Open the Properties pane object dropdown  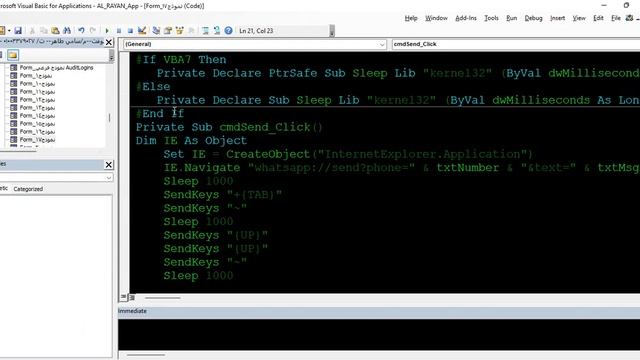click(x=56, y=178)
